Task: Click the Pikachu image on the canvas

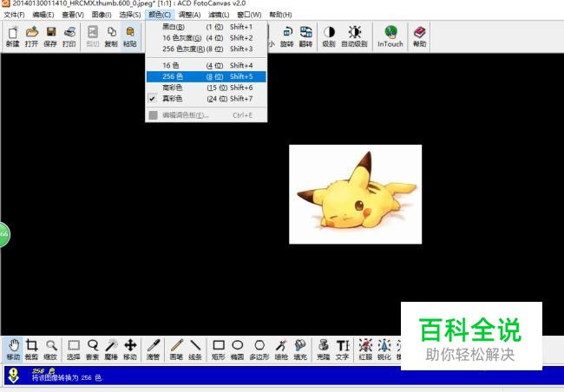Action: click(356, 194)
